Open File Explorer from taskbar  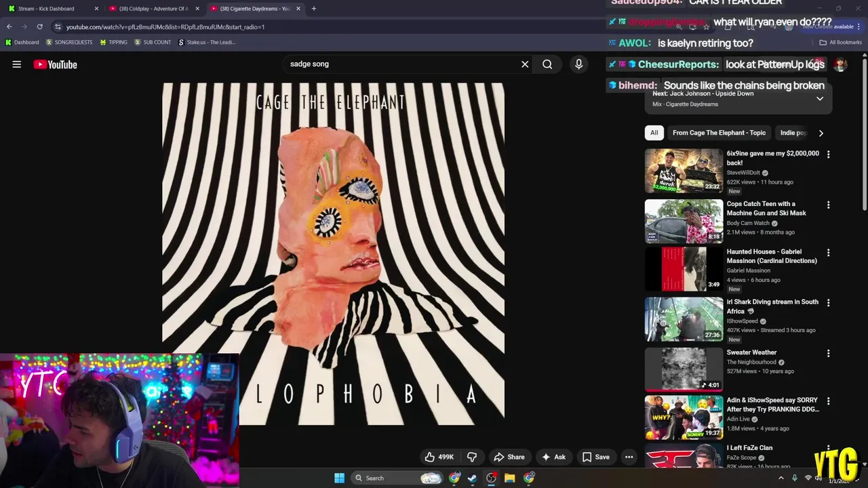pos(509,478)
